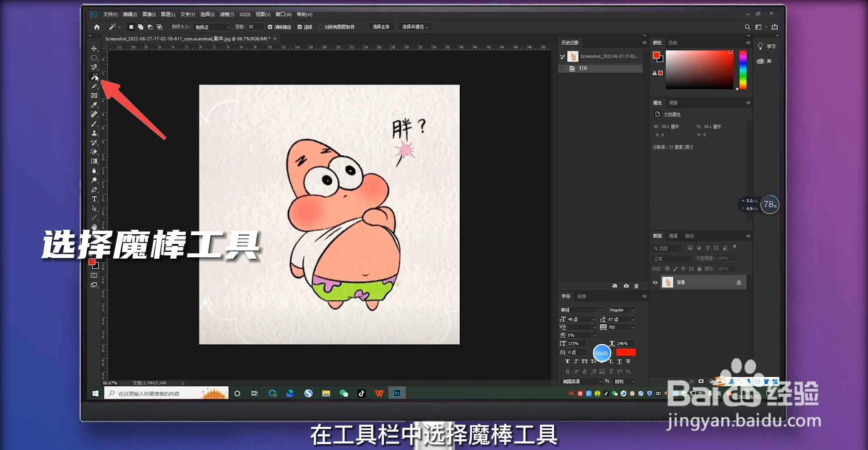This screenshot has width=868, height=450.
Task: Click the 选择主体 button
Action: [x=381, y=27]
